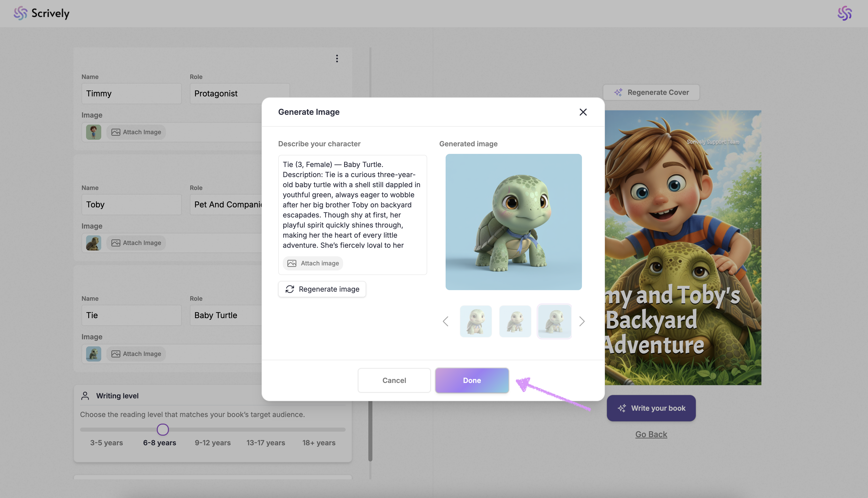Select the second turtle thumbnail
This screenshot has height=498, width=868.
tap(515, 321)
